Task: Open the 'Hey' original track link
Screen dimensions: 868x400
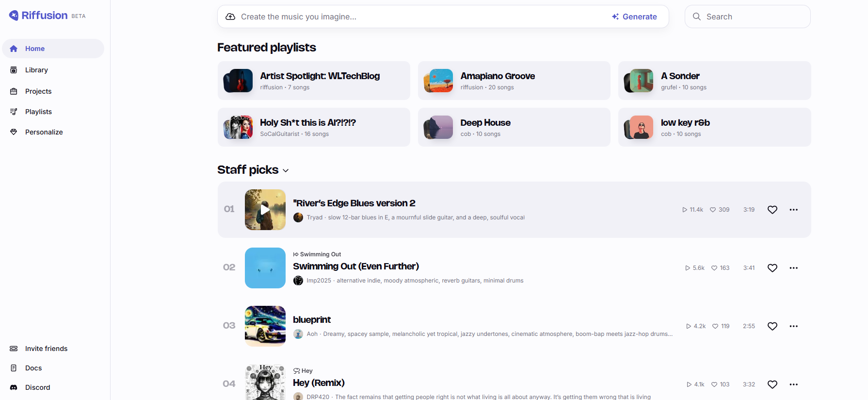Action: point(303,371)
